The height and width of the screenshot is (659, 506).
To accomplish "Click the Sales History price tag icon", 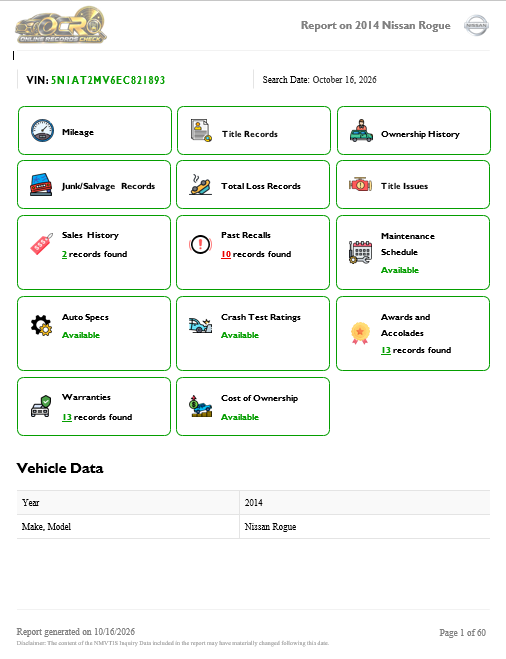I will point(42,244).
